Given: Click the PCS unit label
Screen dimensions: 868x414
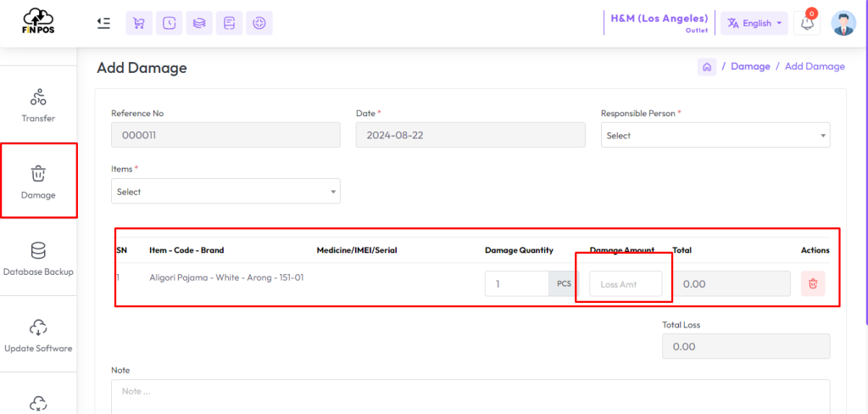Looking at the screenshot, I should [x=564, y=283].
